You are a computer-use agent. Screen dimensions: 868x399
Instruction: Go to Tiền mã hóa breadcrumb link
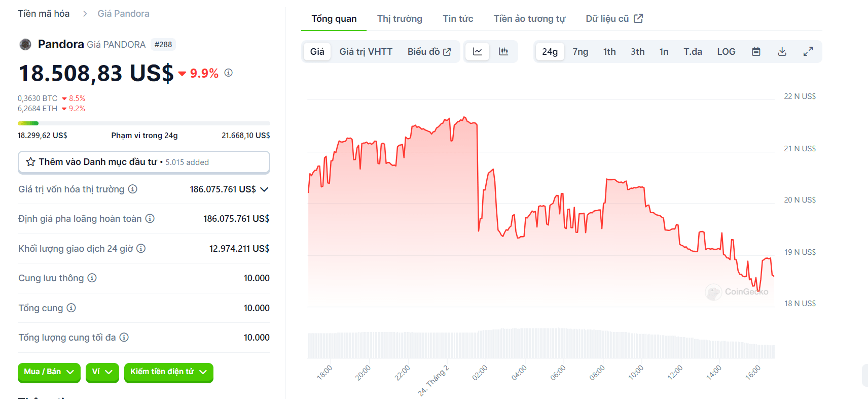coord(44,14)
